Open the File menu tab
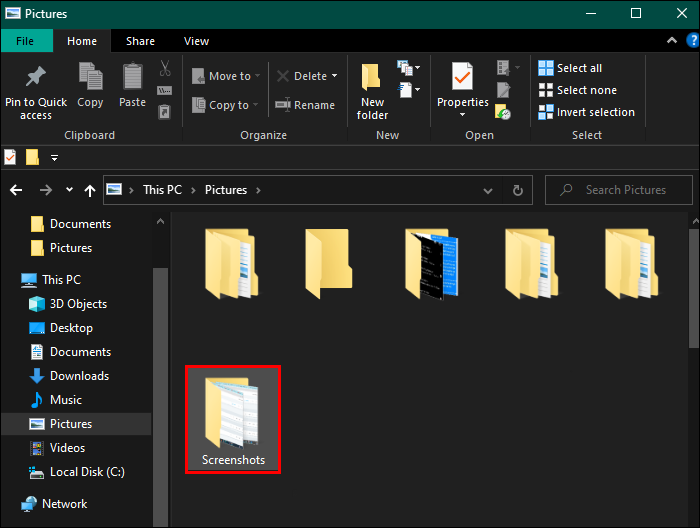The width and height of the screenshot is (700, 528). (25, 41)
